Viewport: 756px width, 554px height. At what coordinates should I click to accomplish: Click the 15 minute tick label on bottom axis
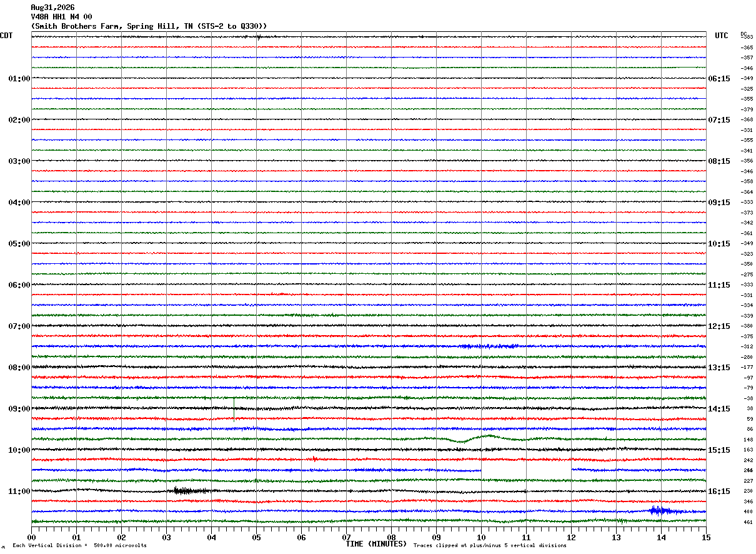point(706,537)
